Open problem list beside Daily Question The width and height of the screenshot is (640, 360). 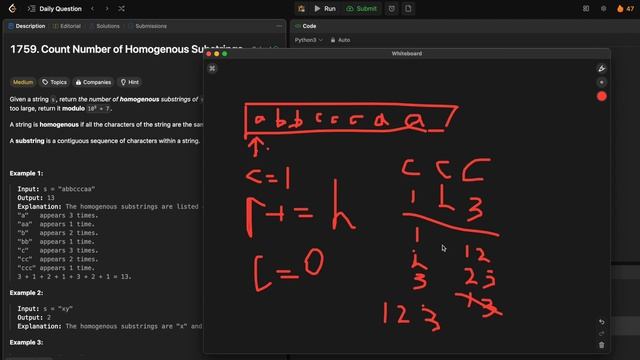[x=31, y=9]
